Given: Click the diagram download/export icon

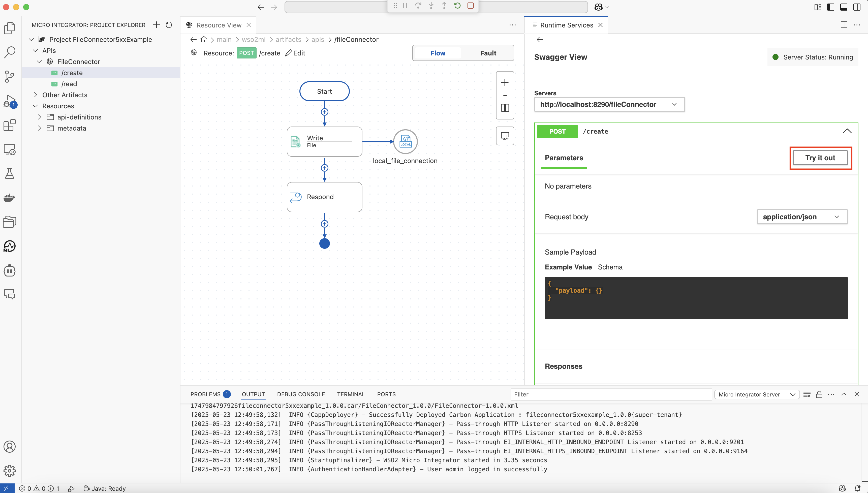Looking at the screenshot, I should [x=505, y=136].
